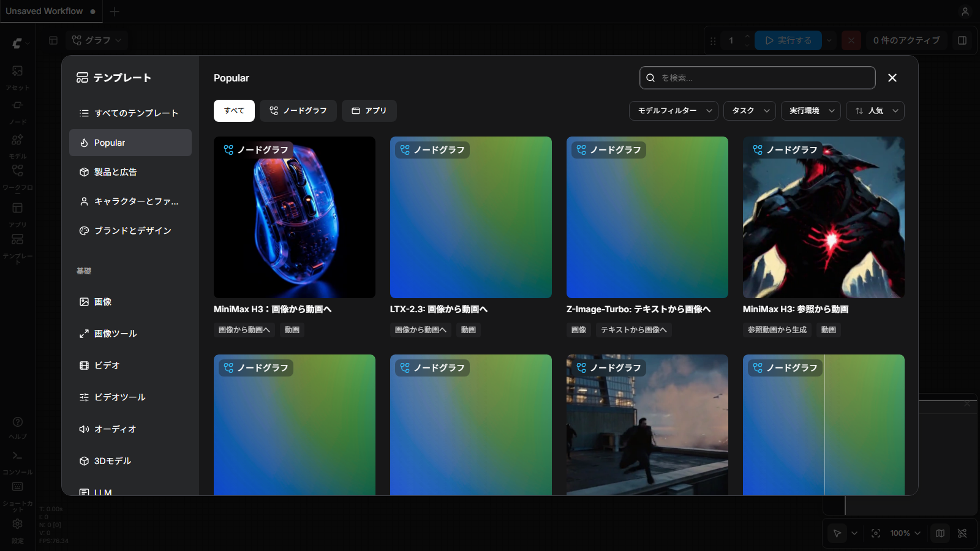Open the ビデオツール category

point(130,397)
